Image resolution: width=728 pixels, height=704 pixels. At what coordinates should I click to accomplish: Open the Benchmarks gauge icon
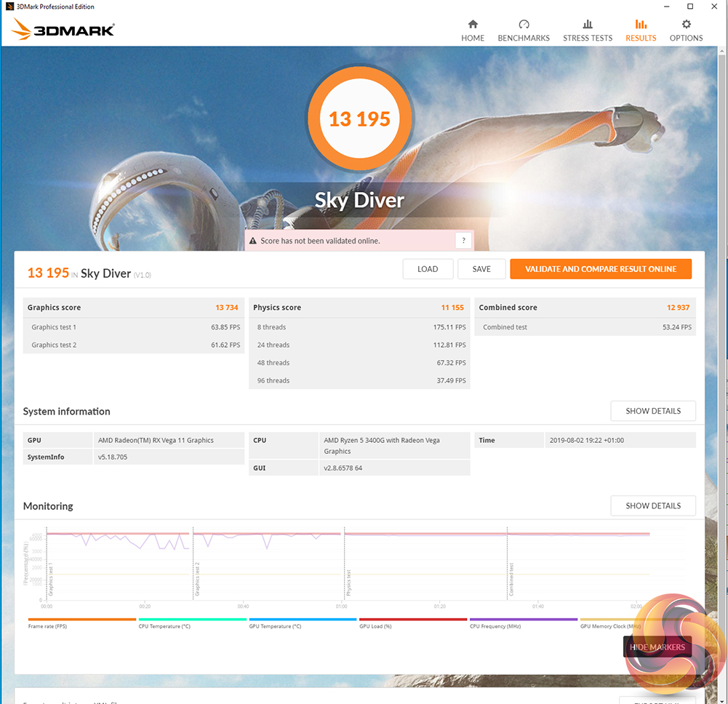[524, 25]
